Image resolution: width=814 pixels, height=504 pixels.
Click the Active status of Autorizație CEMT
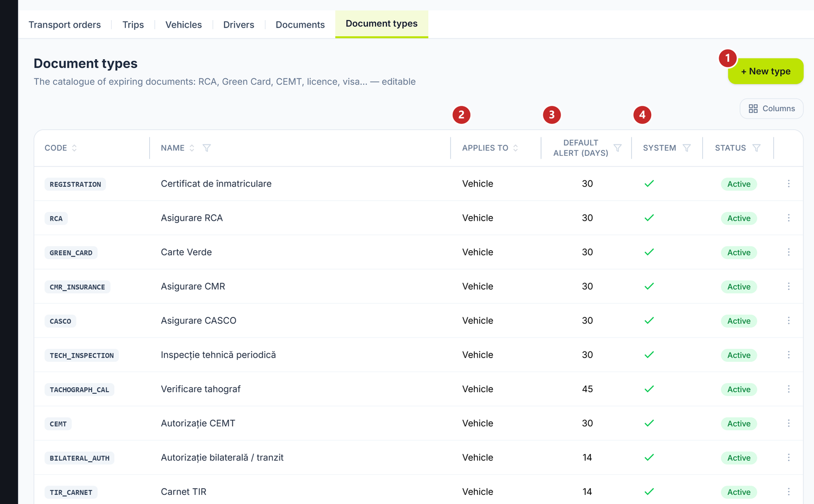pos(739,424)
